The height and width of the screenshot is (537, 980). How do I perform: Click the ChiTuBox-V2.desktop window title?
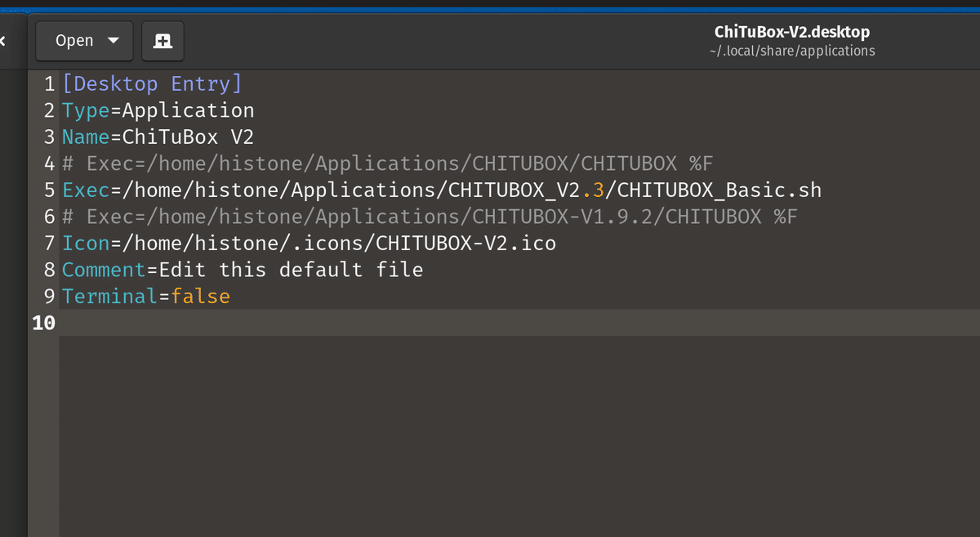coord(792,33)
